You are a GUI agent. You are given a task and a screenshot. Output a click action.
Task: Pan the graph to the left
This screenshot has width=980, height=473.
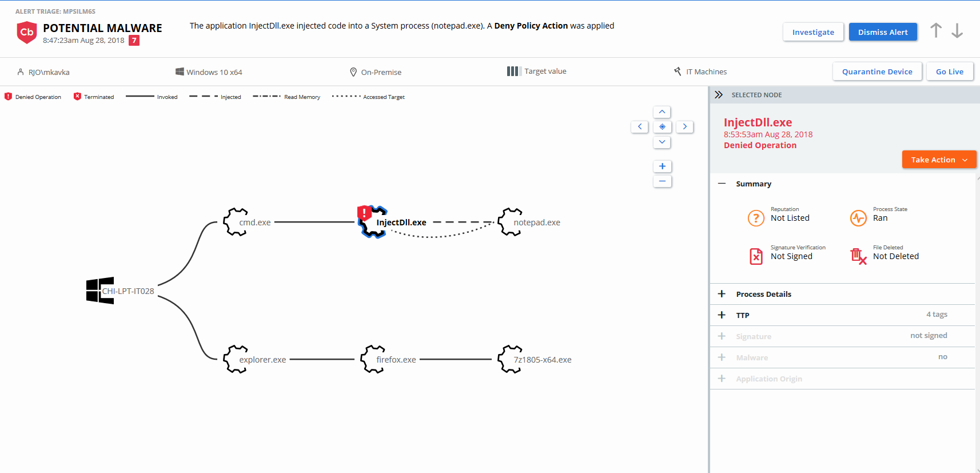tap(640, 127)
